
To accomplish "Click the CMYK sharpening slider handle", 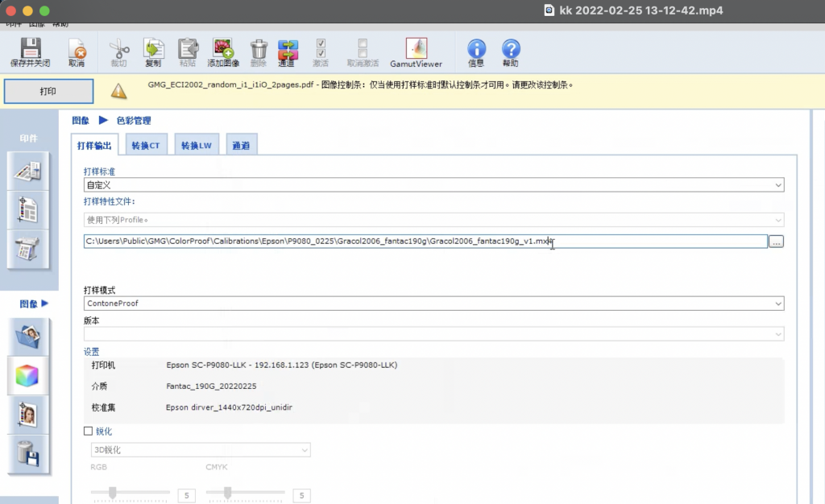I will click(227, 493).
